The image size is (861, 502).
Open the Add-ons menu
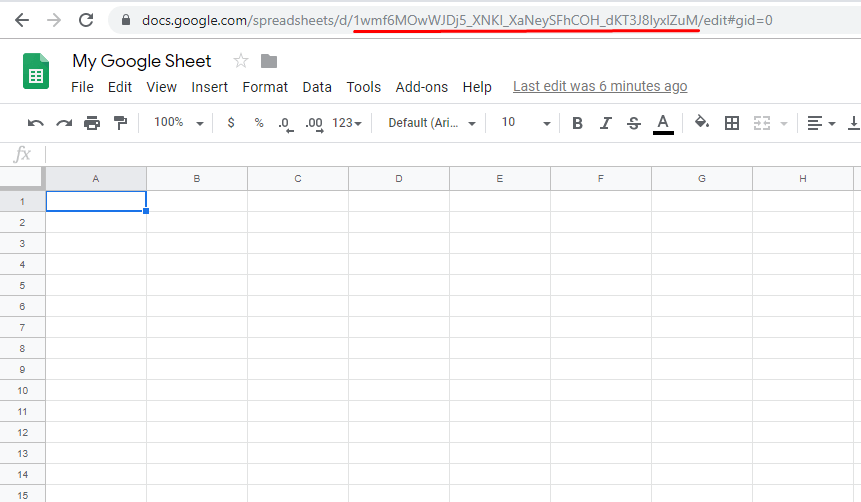pos(421,87)
